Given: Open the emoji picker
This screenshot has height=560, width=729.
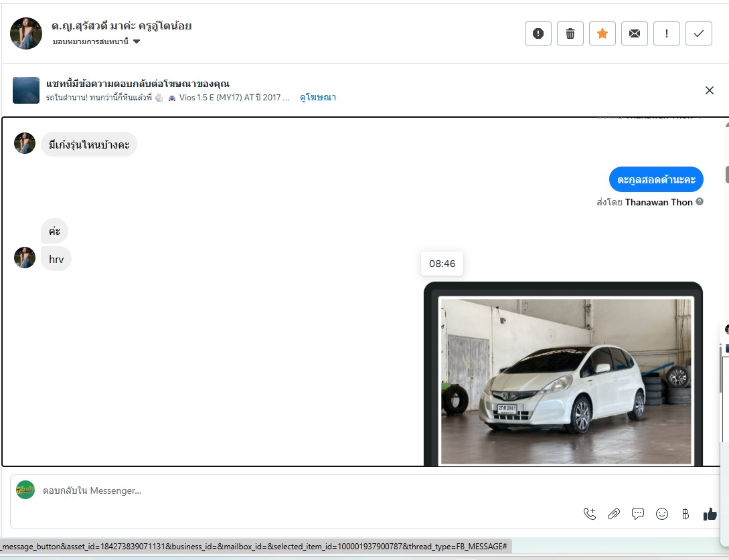Looking at the screenshot, I should (662, 514).
